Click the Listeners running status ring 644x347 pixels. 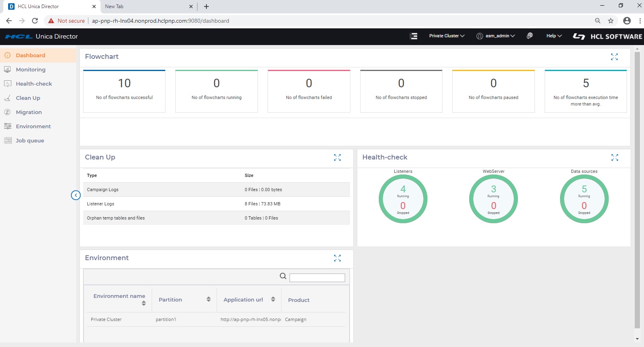(x=403, y=198)
